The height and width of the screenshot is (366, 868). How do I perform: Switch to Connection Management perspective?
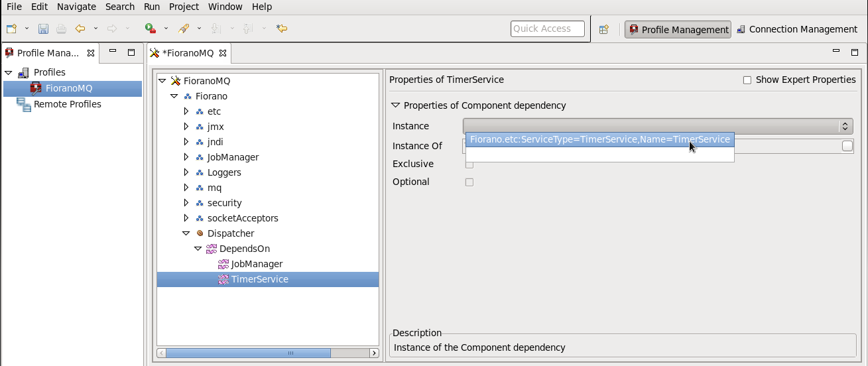(x=797, y=29)
